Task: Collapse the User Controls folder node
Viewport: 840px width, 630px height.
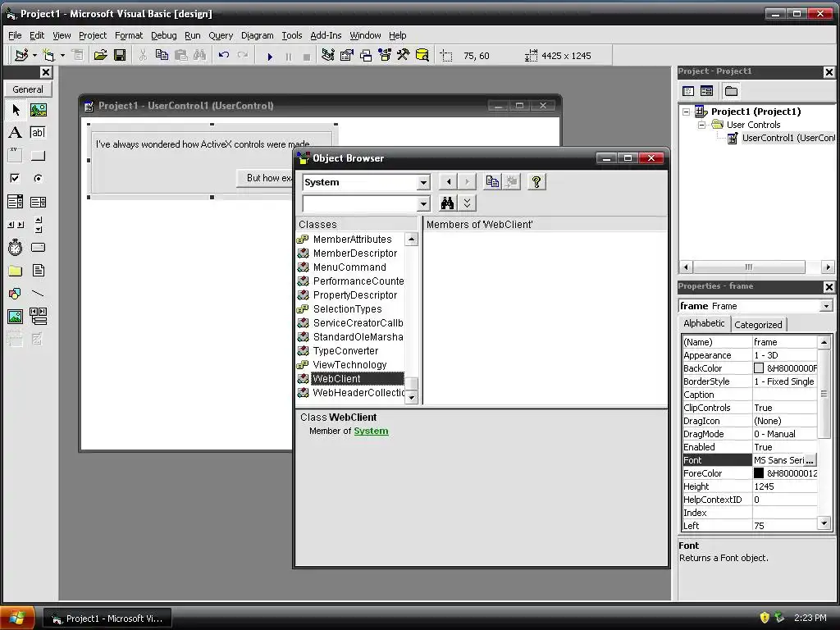Action: click(702, 125)
